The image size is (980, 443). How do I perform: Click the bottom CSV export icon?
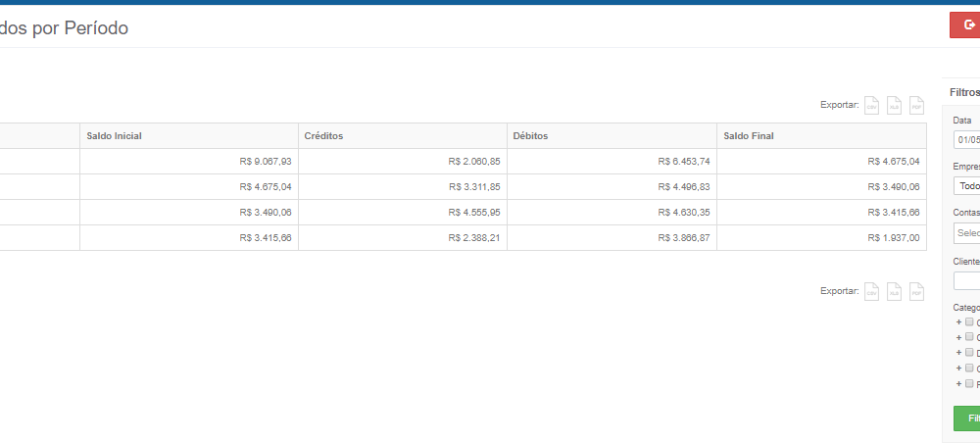(x=871, y=291)
